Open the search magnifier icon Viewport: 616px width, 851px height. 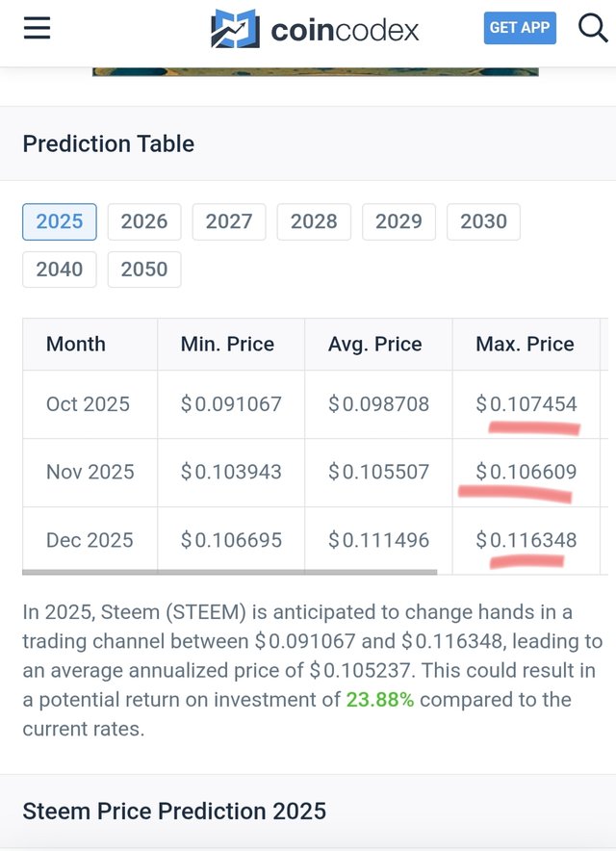coord(592,28)
